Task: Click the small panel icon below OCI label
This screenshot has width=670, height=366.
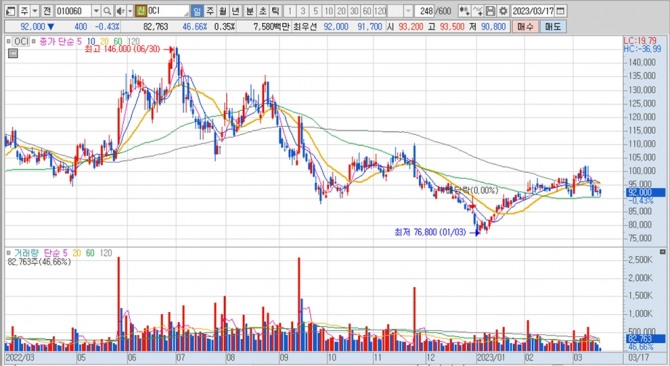Action: click(x=13, y=53)
